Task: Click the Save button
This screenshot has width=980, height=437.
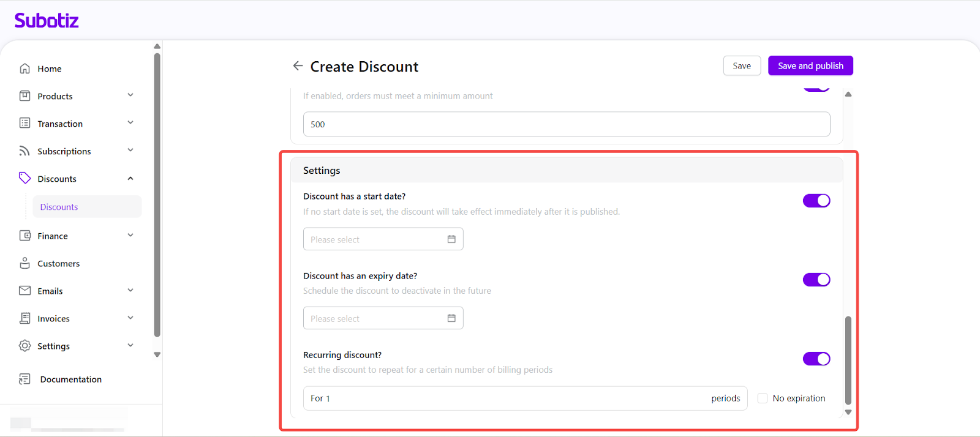Action: coord(742,65)
